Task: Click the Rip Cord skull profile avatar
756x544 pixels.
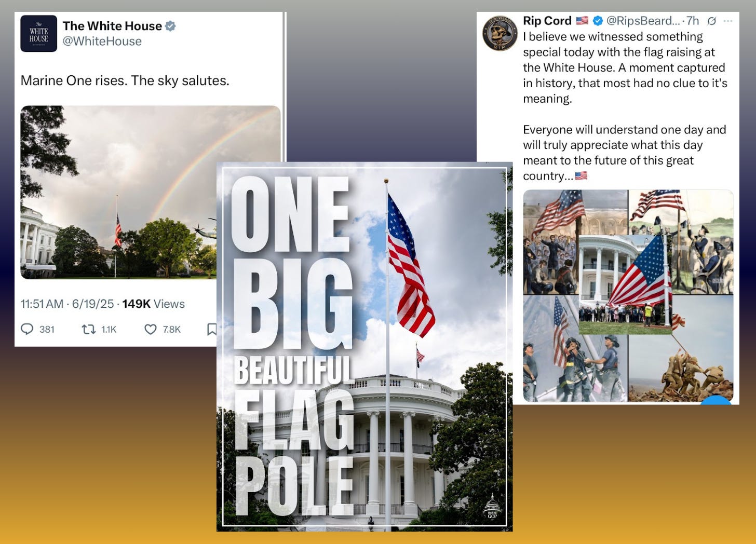Action: (500, 33)
